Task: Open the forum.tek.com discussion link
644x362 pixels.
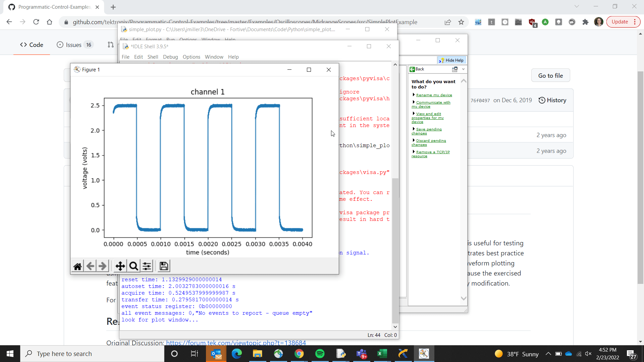Action: point(236,343)
